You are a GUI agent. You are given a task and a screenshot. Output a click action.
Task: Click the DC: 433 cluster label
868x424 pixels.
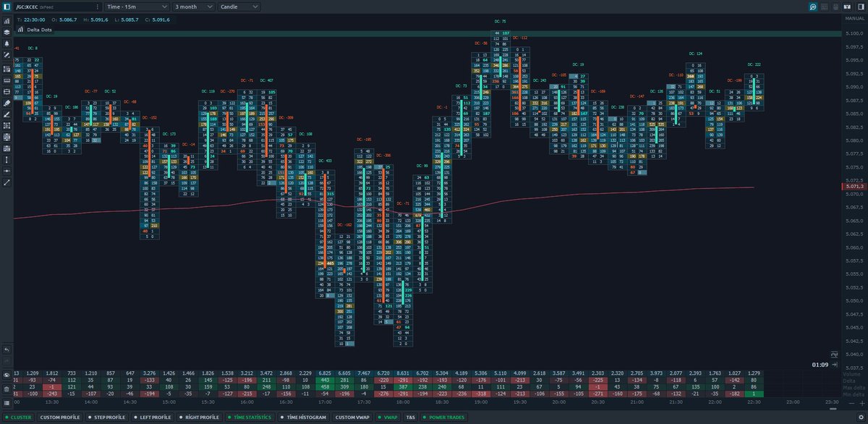[325, 161]
